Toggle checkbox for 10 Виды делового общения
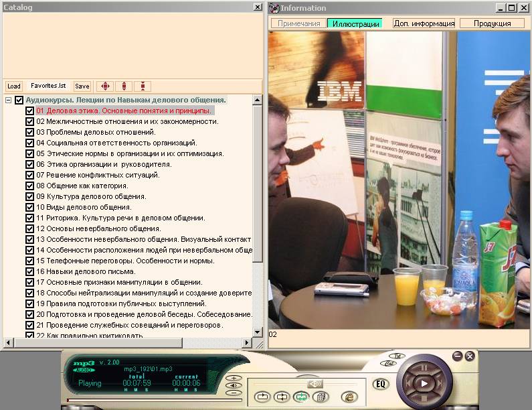The image size is (532, 410). 30,207
